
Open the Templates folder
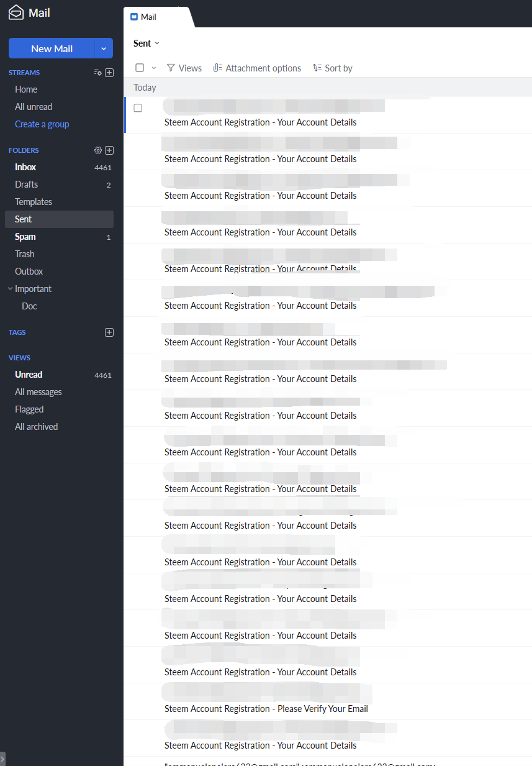[x=60, y=202]
